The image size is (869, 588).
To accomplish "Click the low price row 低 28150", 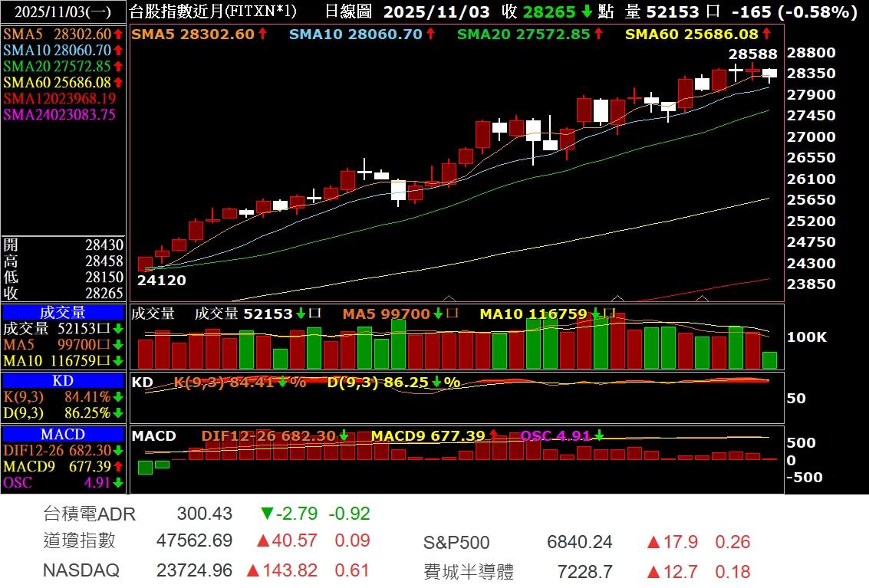I will (63, 277).
